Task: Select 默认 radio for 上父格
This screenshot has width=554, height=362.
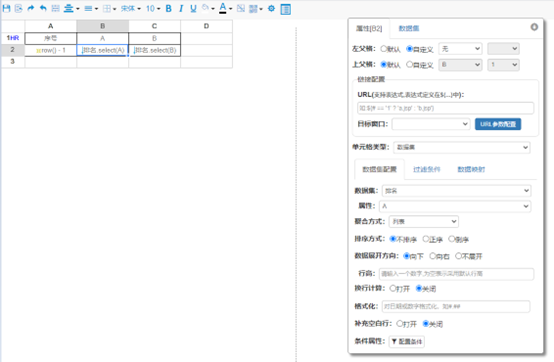Action: click(384, 65)
